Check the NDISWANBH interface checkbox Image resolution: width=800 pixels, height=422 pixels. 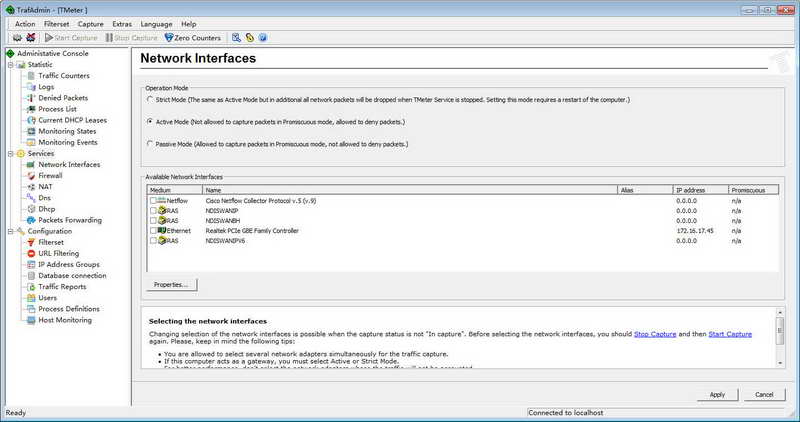click(x=153, y=221)
